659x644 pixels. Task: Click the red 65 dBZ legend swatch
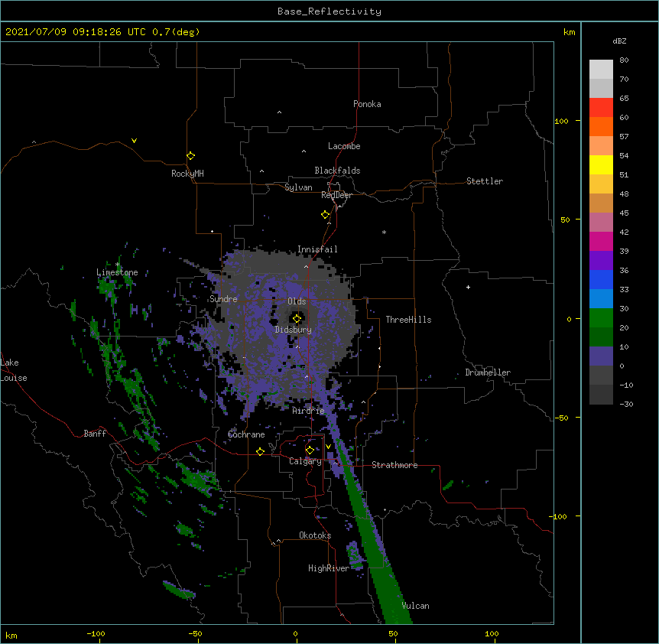(x=601, y=107)
